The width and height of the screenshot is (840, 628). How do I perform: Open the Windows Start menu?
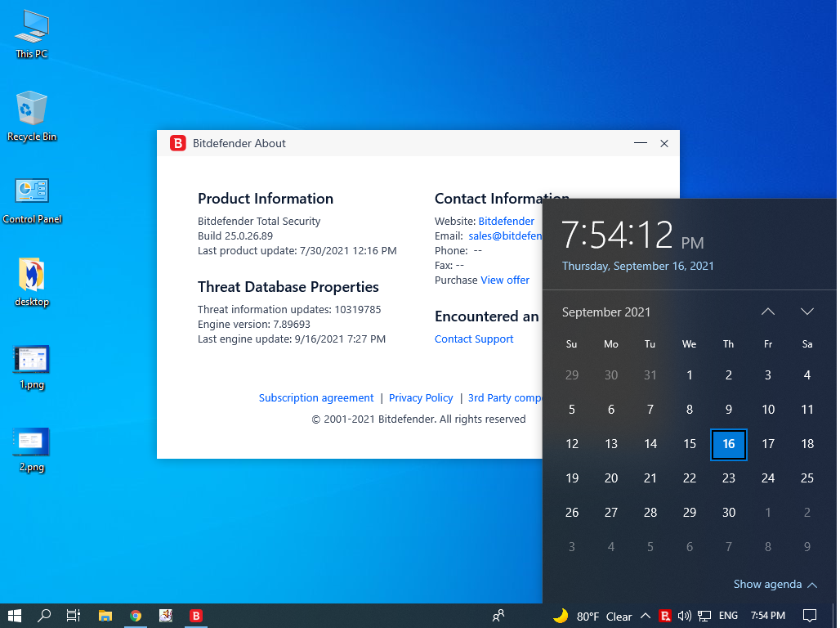point(15,616)
